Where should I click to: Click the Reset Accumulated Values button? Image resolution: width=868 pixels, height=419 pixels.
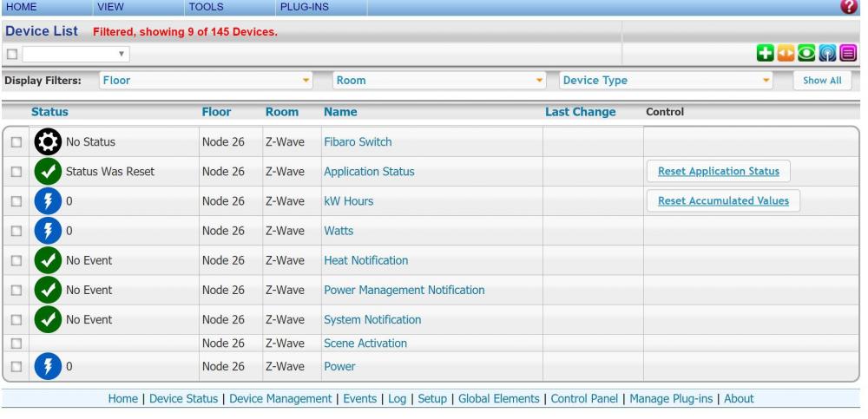point(722,200)
